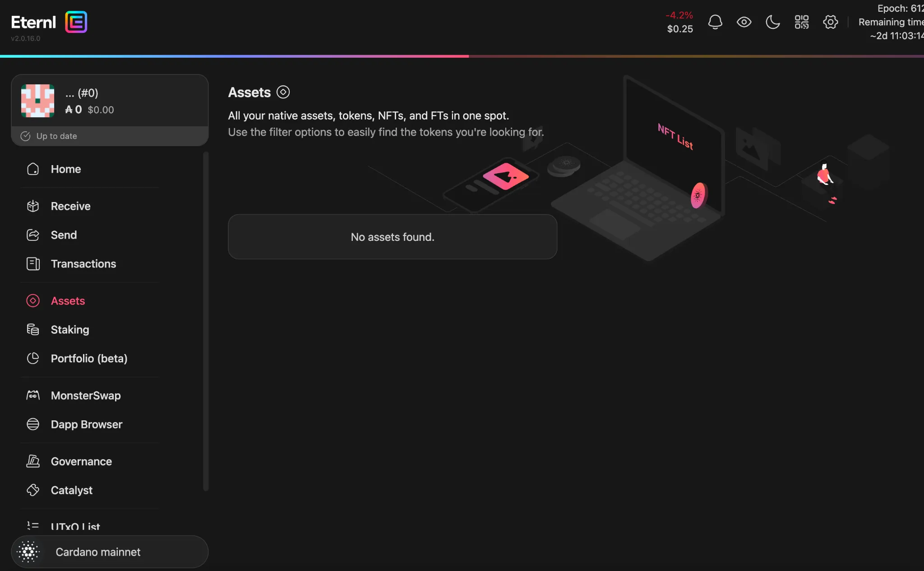Toggle privacy mode with the eye icon
Viewport: 924px width, 571px height.
[x=744, y=22]
